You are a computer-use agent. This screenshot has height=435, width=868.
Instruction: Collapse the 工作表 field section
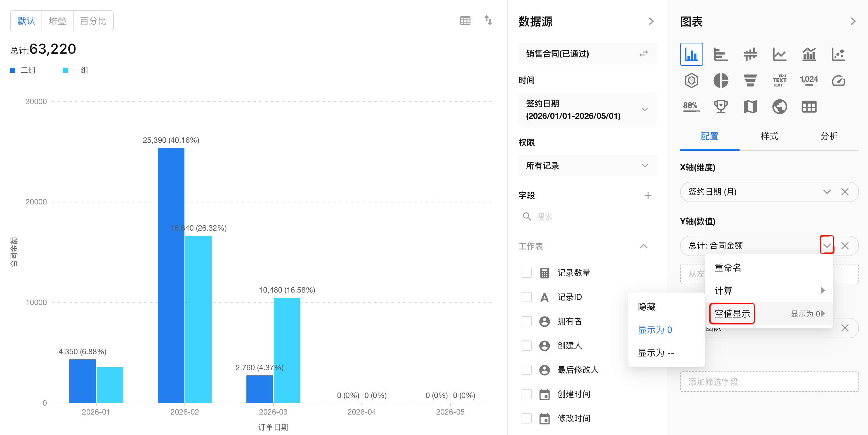point(643,246)
